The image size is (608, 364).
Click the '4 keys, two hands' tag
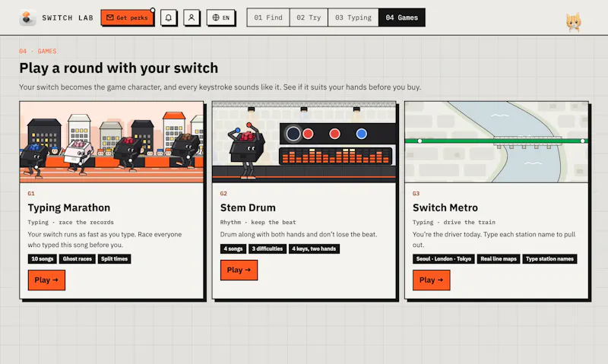point(314,248)
